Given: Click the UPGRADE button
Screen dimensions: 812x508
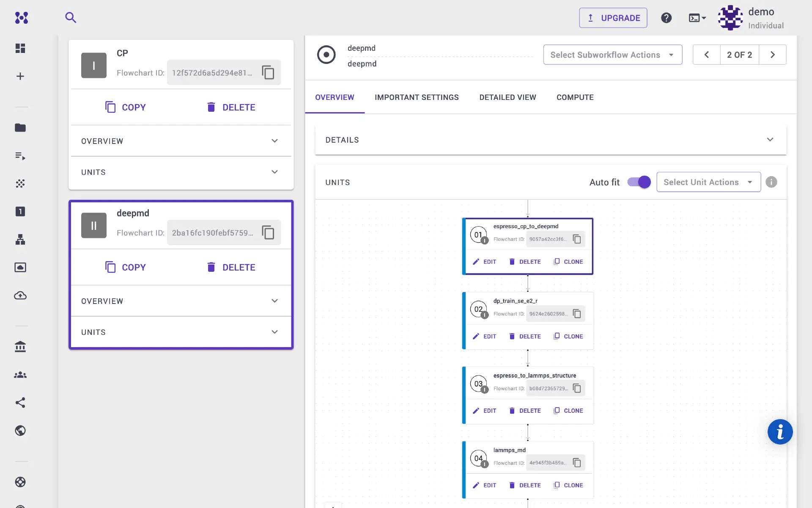Looking at the screenshot, I should point(613,18).
